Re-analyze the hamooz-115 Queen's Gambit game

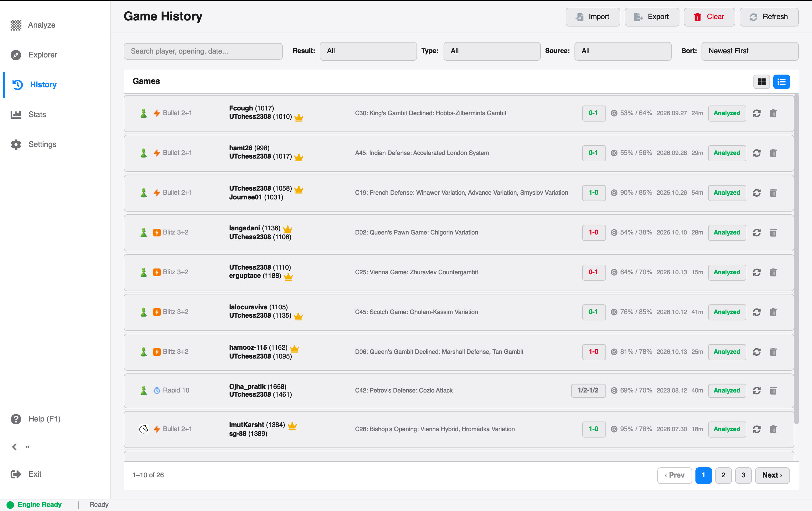pos(756,352)
